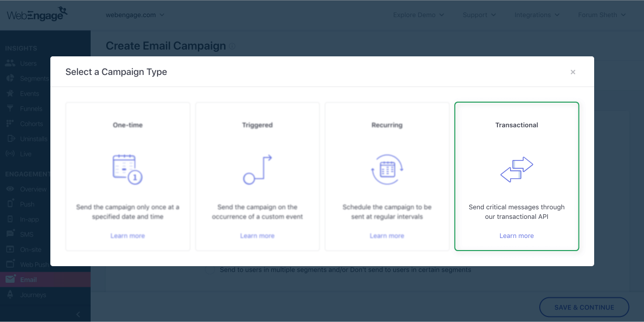This screenshot has height=322, width=644.
Task: Open Learn more under One-time
Action: click(x=127, y=235)
